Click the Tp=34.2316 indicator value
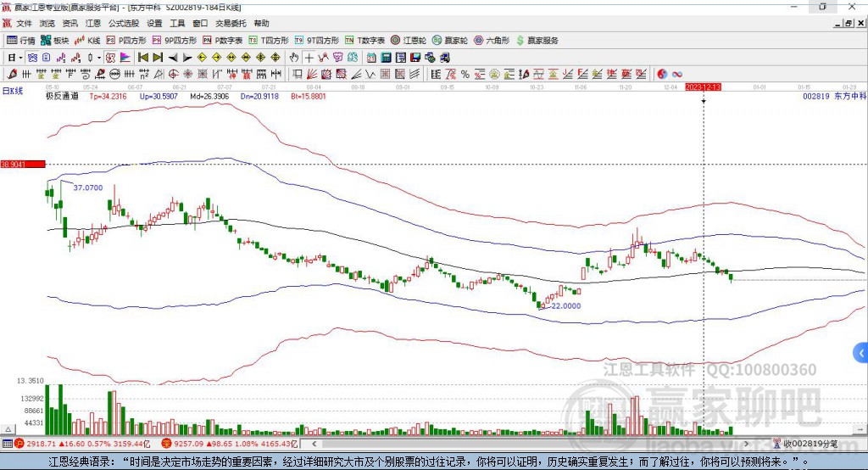This screenshot has width=868, height=470. pyautogui.click(x=108, y=96)
